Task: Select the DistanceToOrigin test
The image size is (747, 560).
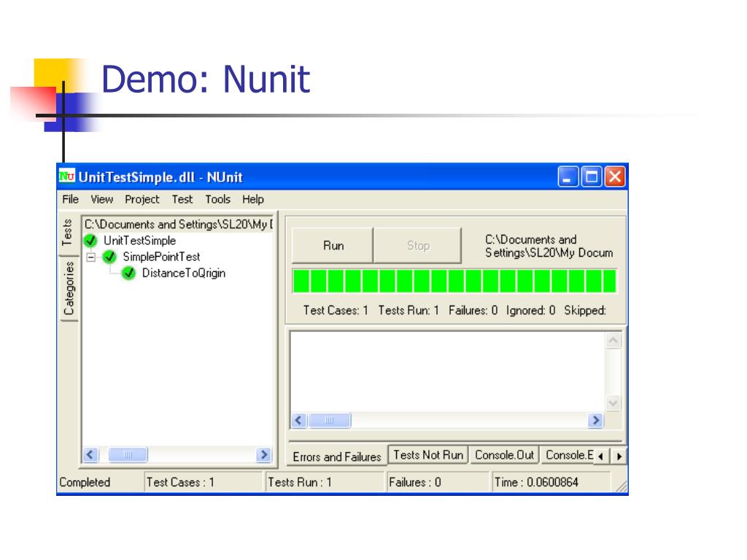Action: [184, 273]
